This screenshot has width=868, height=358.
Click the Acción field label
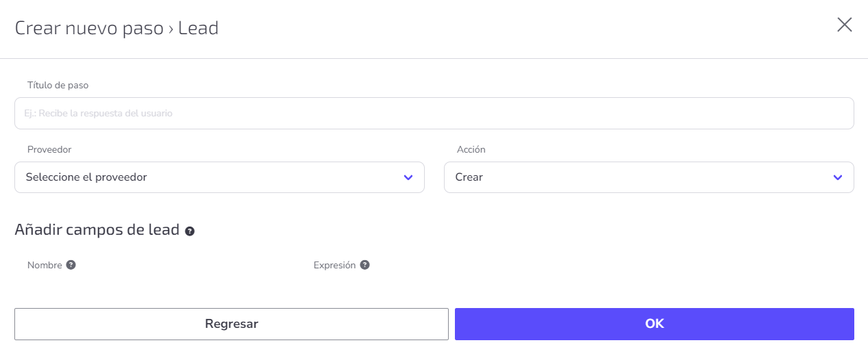click(471, 149)
